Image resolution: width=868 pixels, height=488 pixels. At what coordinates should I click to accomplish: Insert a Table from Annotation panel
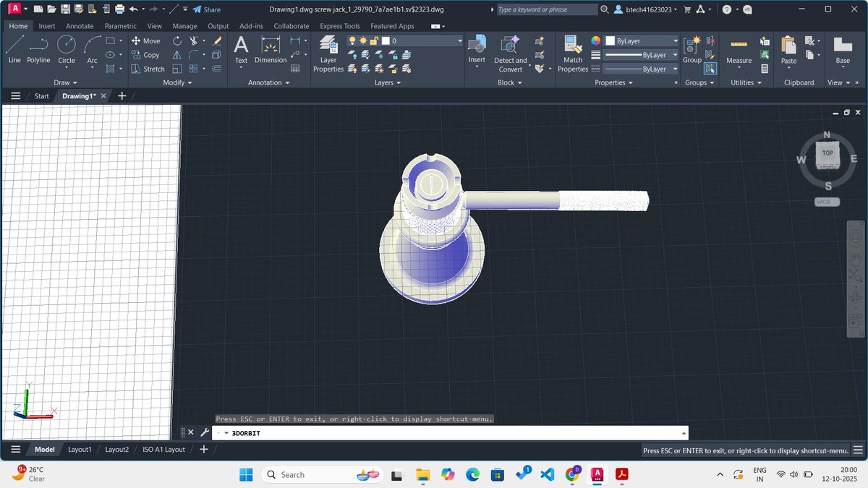click(295, 69)
